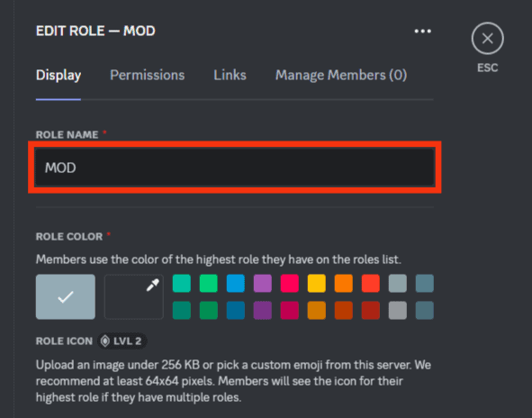
Task: Click the LVL 2 boost badge
Action: click(x=122, y=341)
